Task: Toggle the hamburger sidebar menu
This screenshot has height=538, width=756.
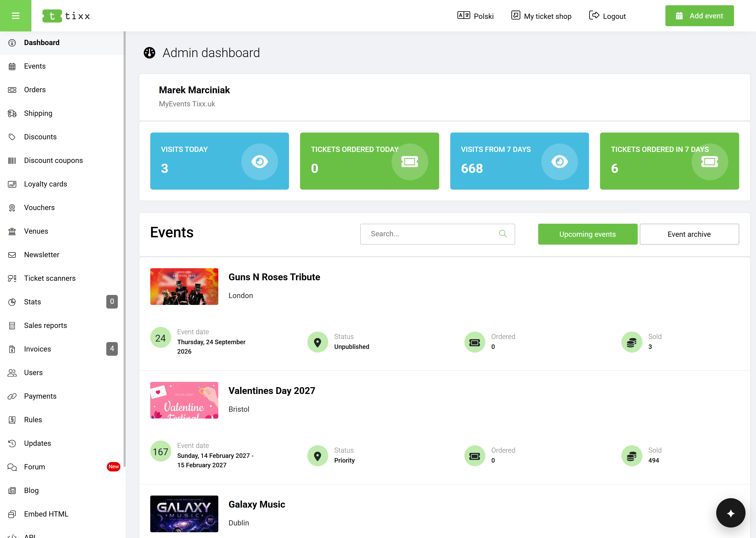Action: tap(15, 15)
